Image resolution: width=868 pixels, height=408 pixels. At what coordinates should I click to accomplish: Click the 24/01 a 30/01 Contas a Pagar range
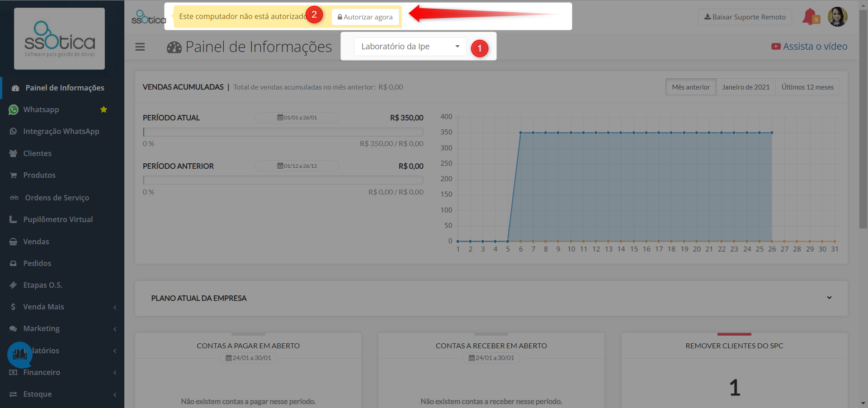click(x=248, y=358)
